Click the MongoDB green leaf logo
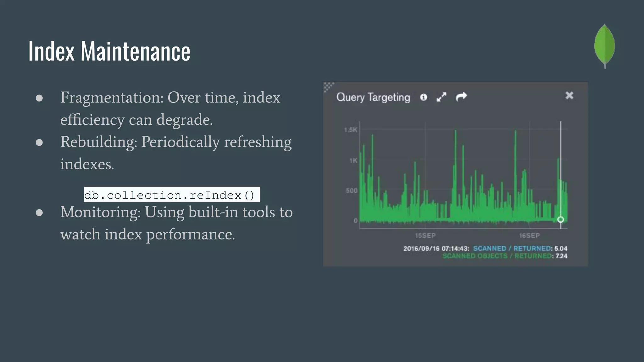The width and height of the screenshot is (644, 362). (x=604, y=46)
